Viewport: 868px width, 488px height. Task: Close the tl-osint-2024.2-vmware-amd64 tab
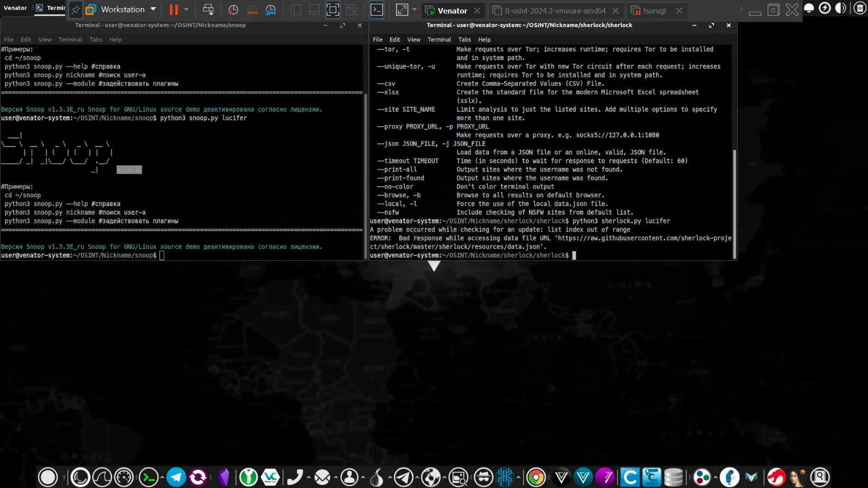tap(615, 10)
